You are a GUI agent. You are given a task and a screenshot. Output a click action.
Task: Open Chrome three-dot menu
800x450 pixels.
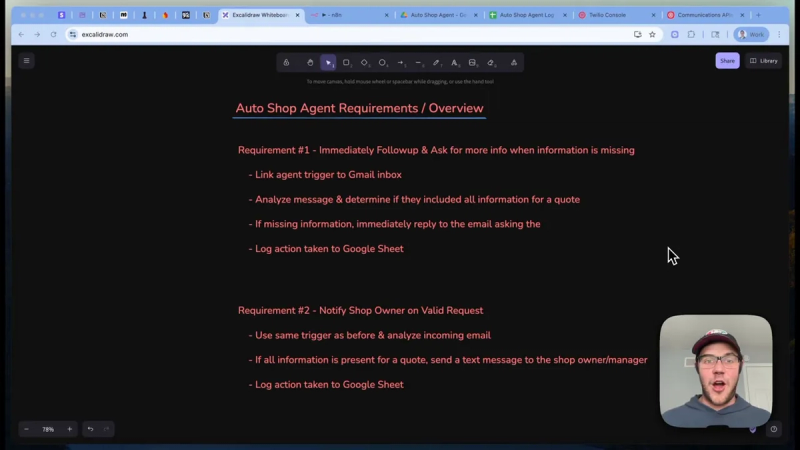779,34
